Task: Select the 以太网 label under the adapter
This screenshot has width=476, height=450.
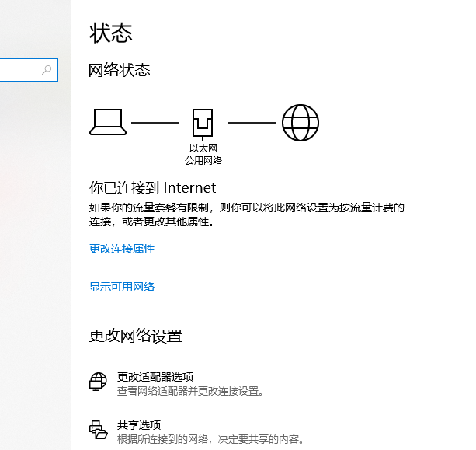Action: [x=203, y=148]
